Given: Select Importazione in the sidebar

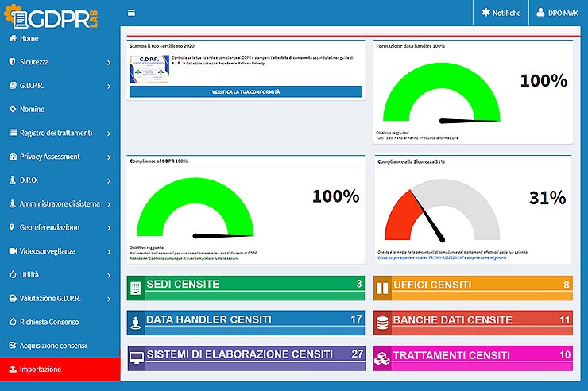Looking at the screenshot, I should coord(40,370).
